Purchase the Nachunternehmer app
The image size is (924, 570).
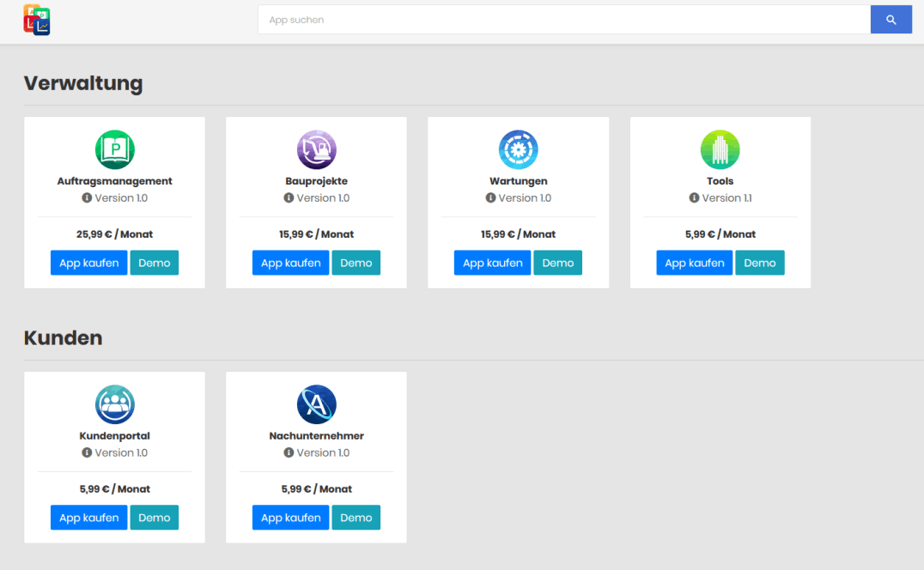click(290, 518)
